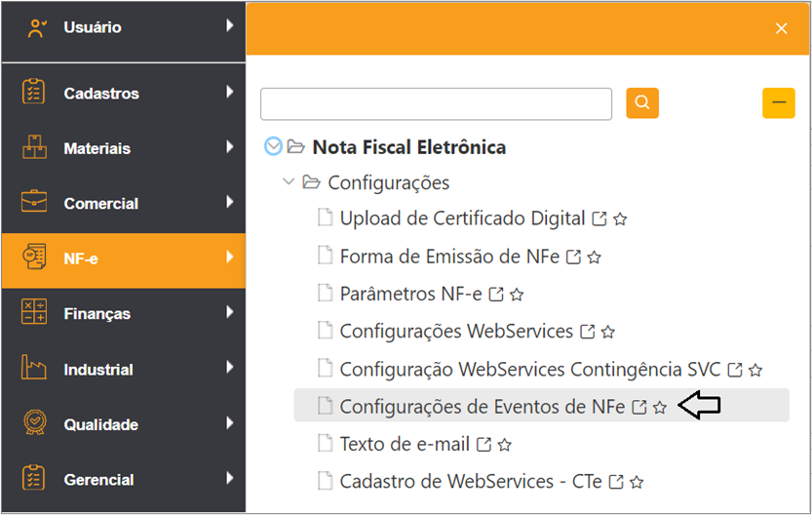Expand the Cadastros submenu arrow
This screenshot has width=812, height=516.
click(230, 93)
